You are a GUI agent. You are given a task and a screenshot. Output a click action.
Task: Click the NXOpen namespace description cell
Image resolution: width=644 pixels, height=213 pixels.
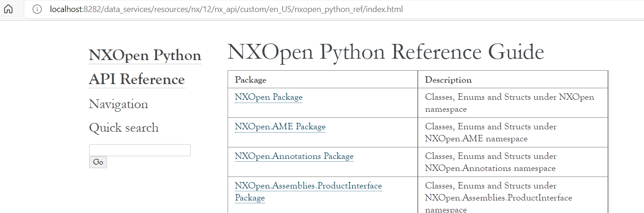[513, 103]
